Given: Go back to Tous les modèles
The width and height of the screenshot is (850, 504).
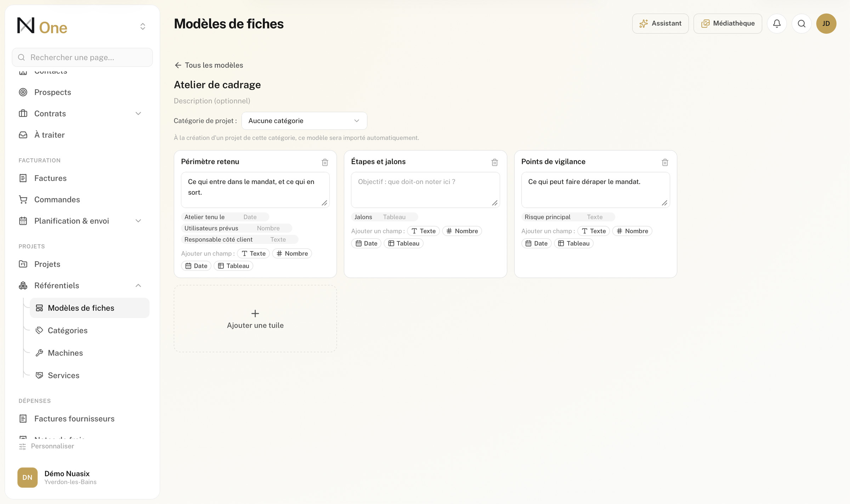Looking at the screenshot, I should pos(209,65).
